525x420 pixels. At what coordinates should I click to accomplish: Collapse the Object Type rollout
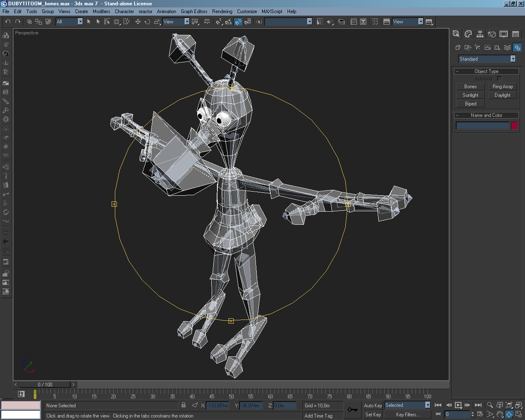(486, 71)
